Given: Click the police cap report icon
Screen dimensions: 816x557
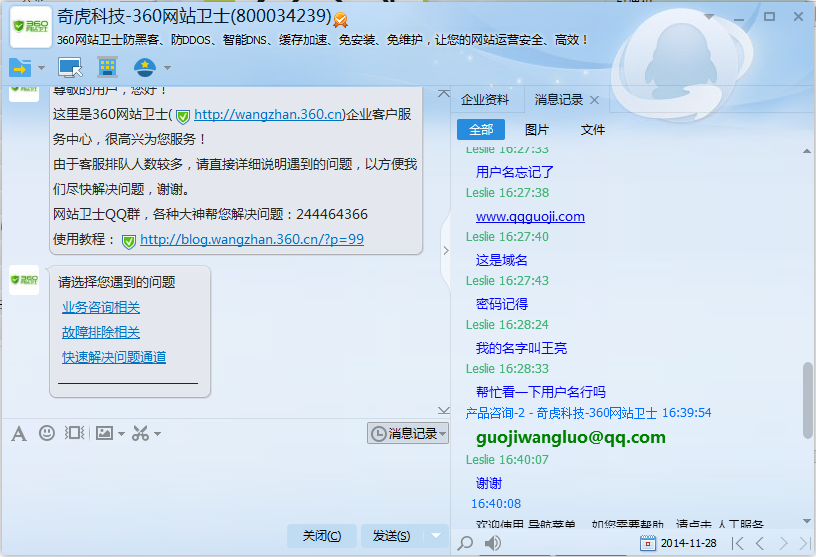Looking at the screenshot, I should pyautogui.click(x=144, y=68).
